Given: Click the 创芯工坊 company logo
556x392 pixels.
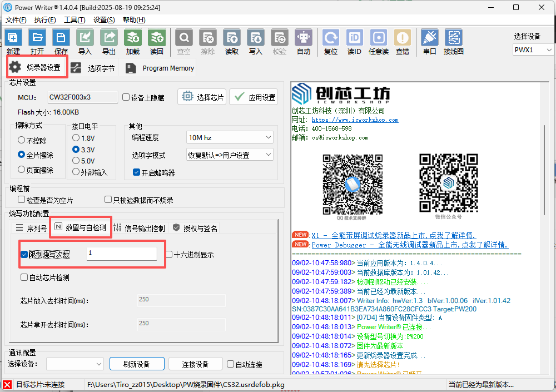Looking at the screenshot, I should (x=341, y=94).
